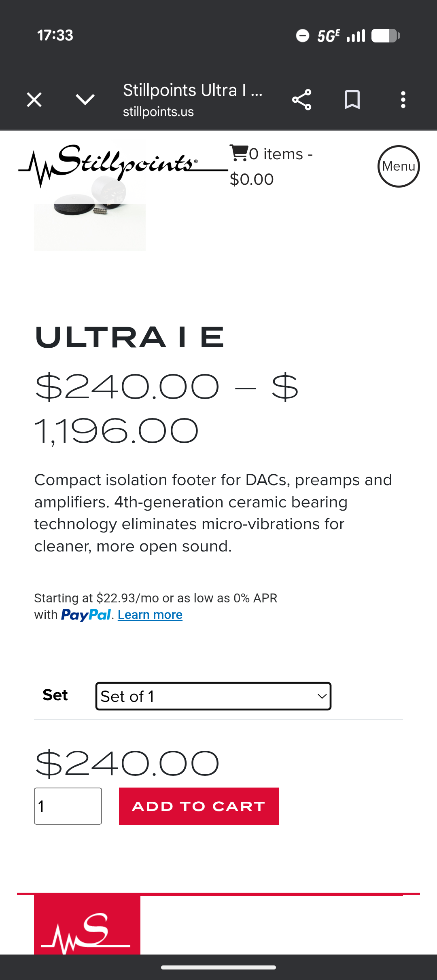Tap the downward chevron to minimize browser
This screenshot has width=437, height=980.
pos(85,99)
